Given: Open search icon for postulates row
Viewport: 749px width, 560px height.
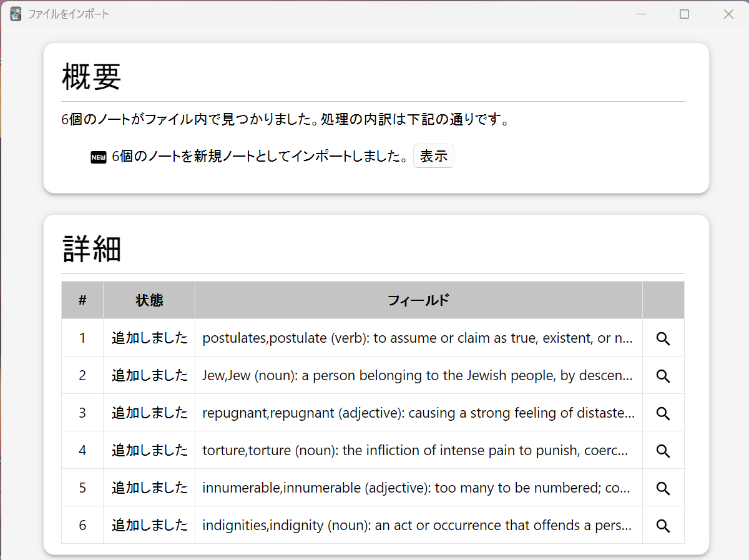Looking at the screenshot, I should pos(663,338).
